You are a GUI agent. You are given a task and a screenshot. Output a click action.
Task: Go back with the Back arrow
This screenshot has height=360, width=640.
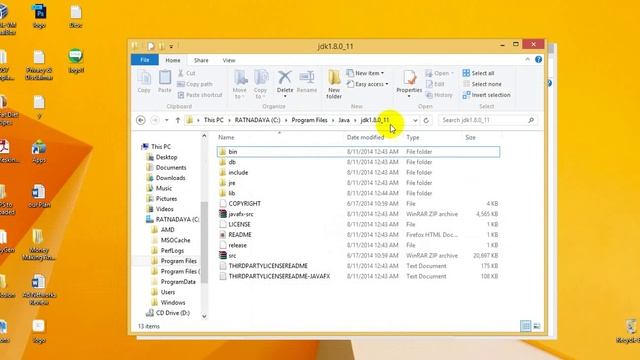pos(140,120)
